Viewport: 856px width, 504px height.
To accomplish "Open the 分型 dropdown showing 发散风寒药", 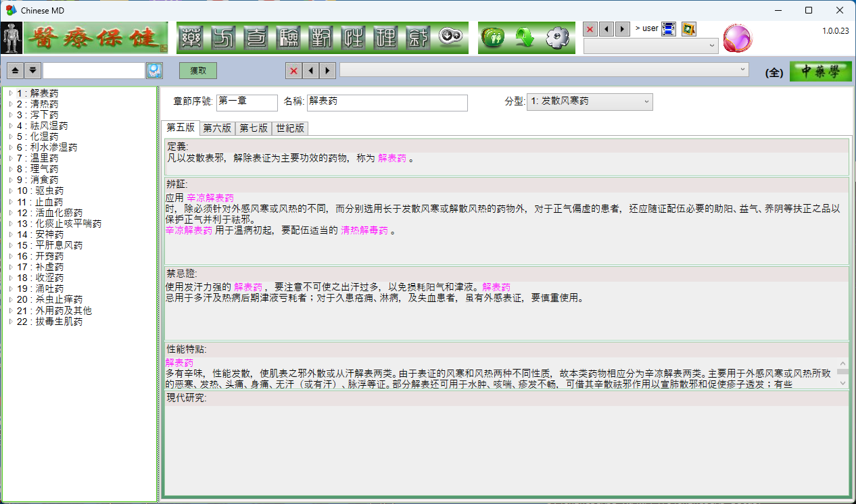I will tap(590, 102).
